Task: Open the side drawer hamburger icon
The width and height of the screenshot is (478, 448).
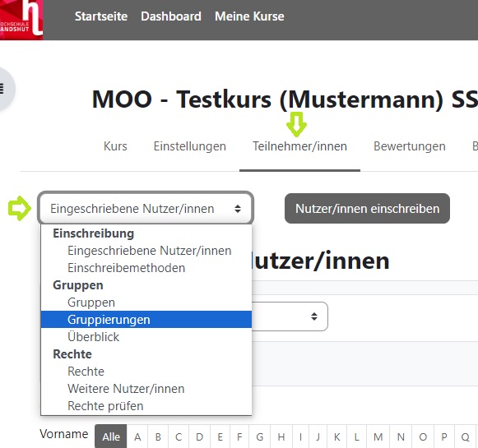Action: 2,89
